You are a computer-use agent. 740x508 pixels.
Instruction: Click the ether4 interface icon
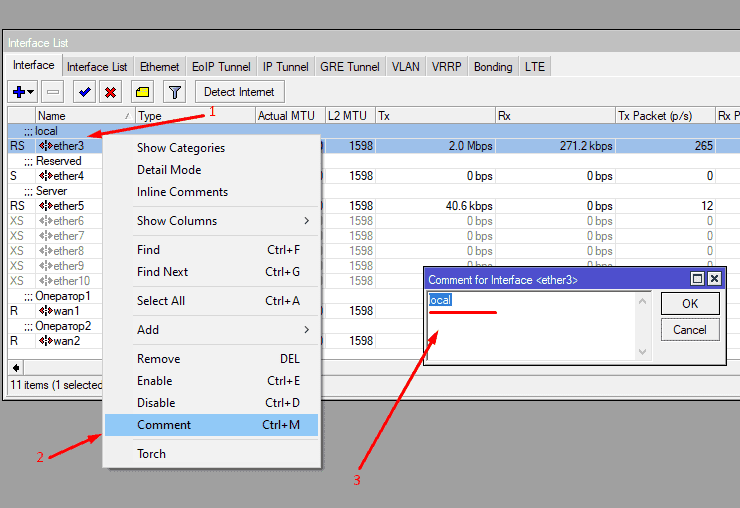[x=45, y=176]
